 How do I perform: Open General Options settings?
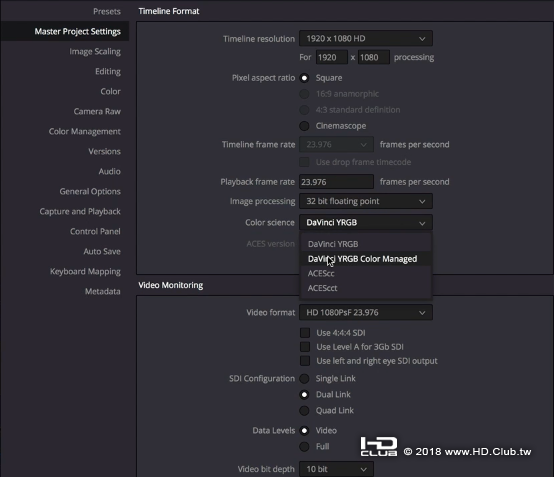pos(90,192)
